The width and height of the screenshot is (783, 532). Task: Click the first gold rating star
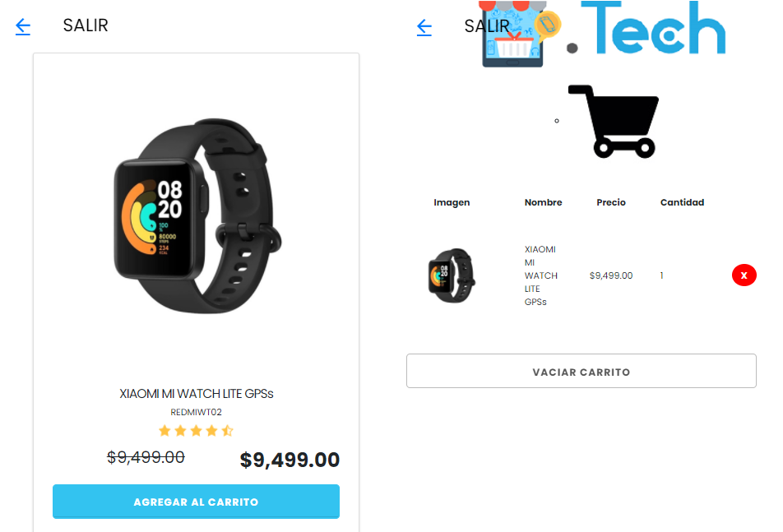(164, 430)
